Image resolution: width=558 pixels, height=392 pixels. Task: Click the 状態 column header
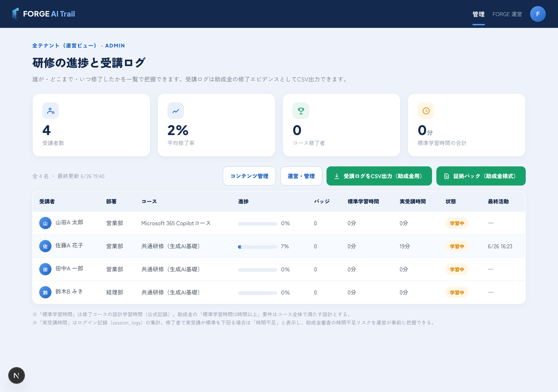pyautogui.click(x=451, y=201)
